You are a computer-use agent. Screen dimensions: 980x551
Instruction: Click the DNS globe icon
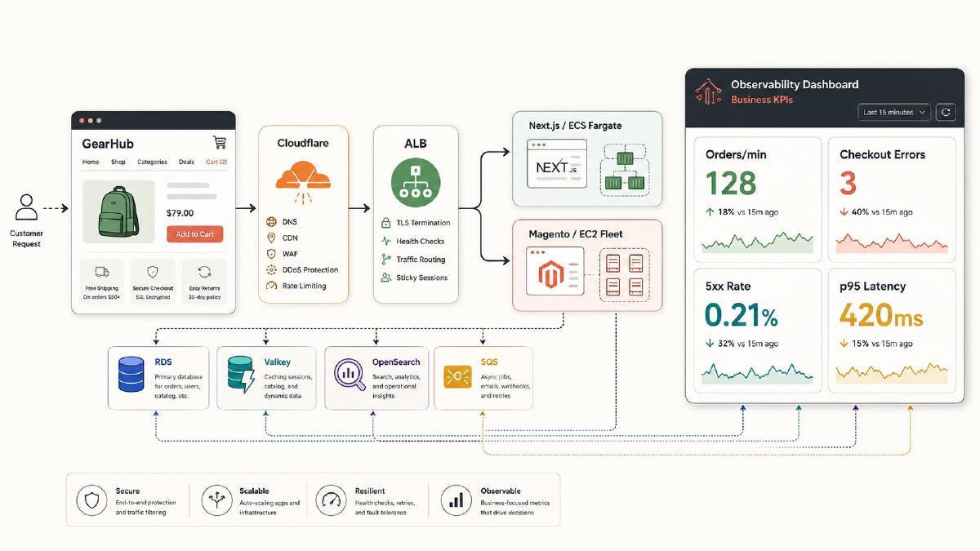(x=272, y=222)
